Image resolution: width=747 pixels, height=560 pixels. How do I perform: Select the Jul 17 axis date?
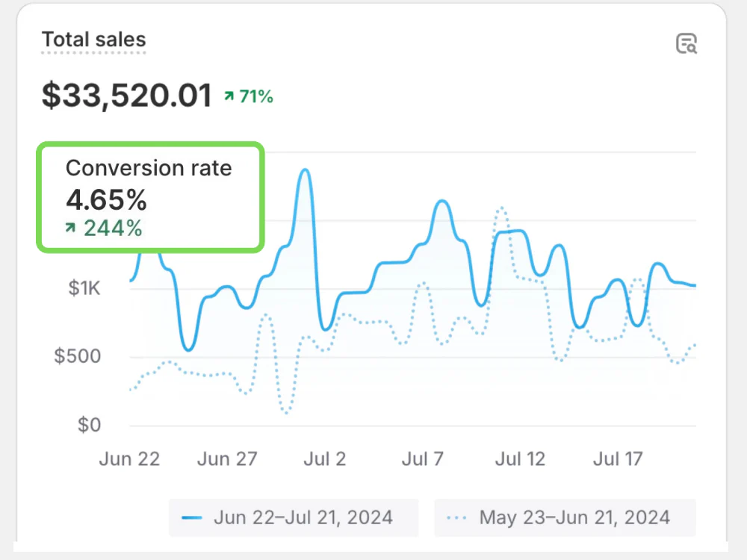(618, 458)
